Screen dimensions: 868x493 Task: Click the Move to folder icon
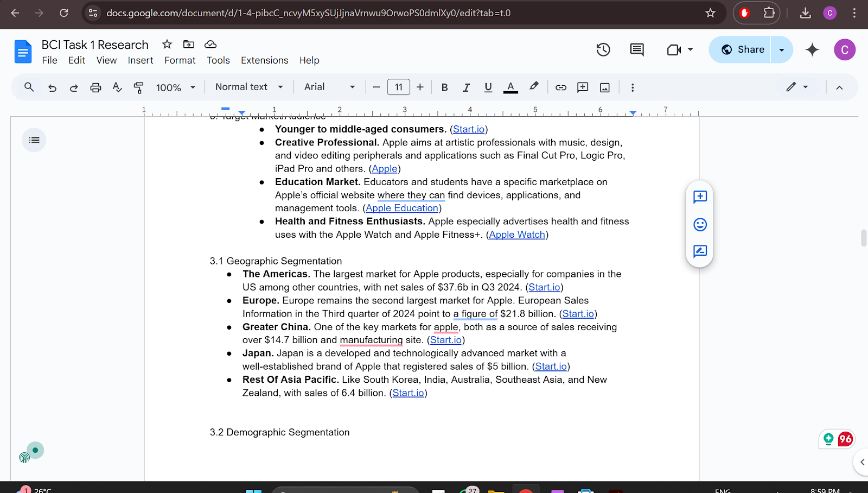(x=189, y=44)
